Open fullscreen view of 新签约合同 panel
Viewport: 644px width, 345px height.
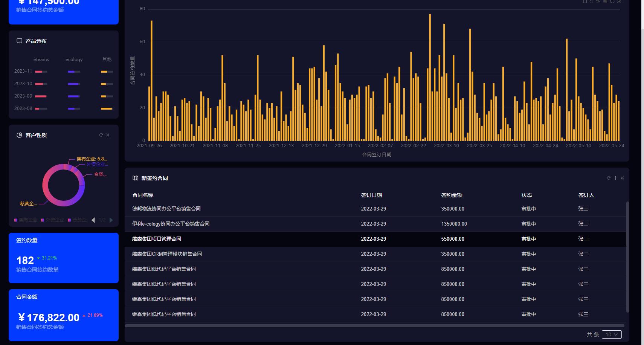pos(622,178)
